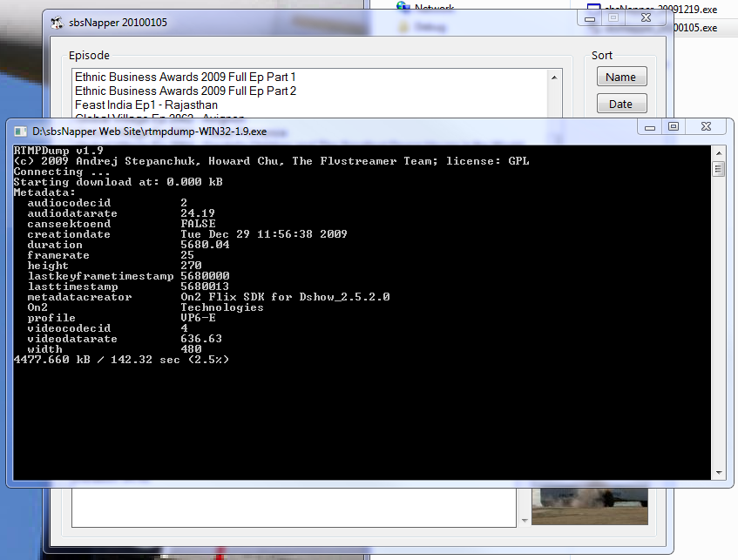Click the Starting download at line
Viewport: 738px width, 560px height.
(x=118, y=182)
